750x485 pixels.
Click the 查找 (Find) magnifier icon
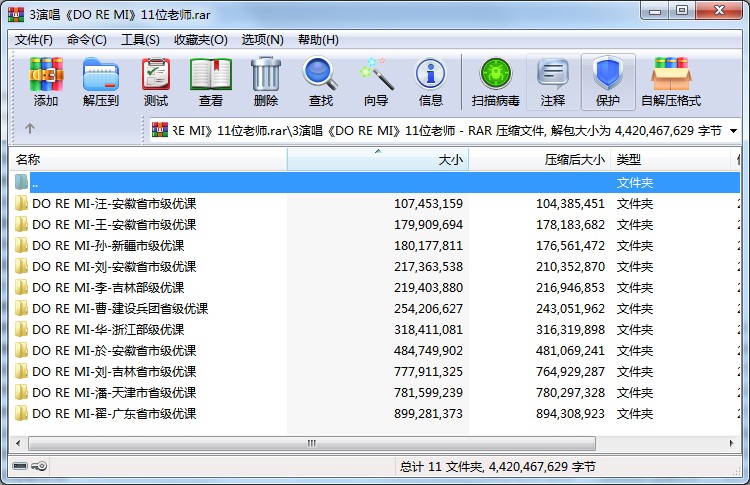click(x=320, y=74)
